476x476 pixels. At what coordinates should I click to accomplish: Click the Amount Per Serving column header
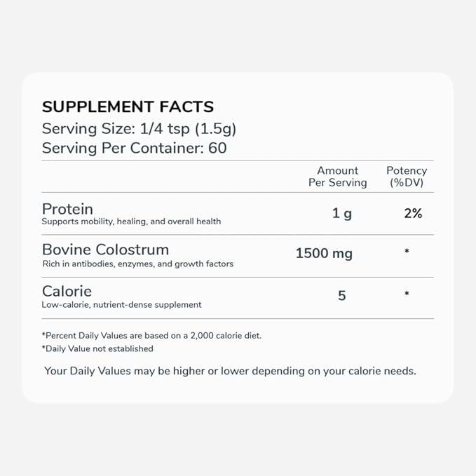coord(337,176)
